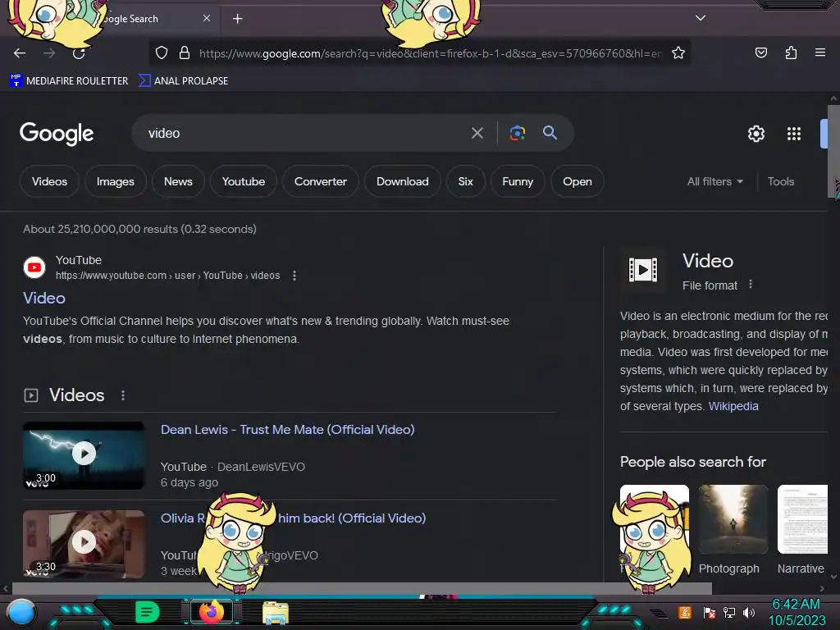The width and height of the screenshot is (840, 630).
Task: Select the Open filter chip
Action: pos(577,181)
